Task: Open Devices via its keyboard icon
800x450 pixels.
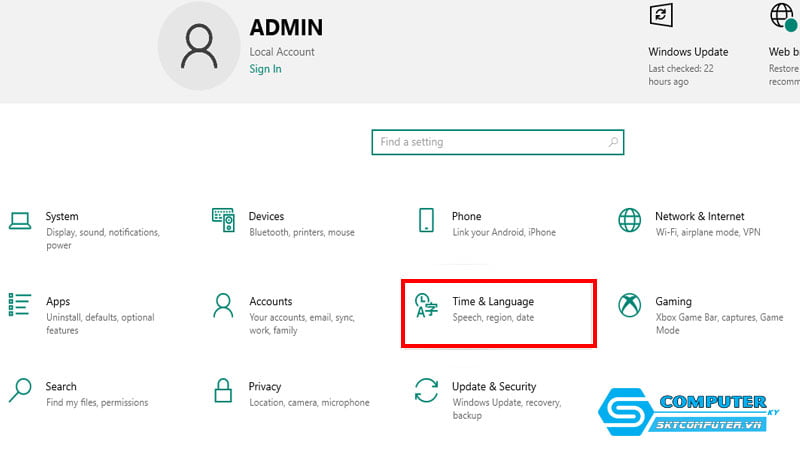Action: click(223, 221)
